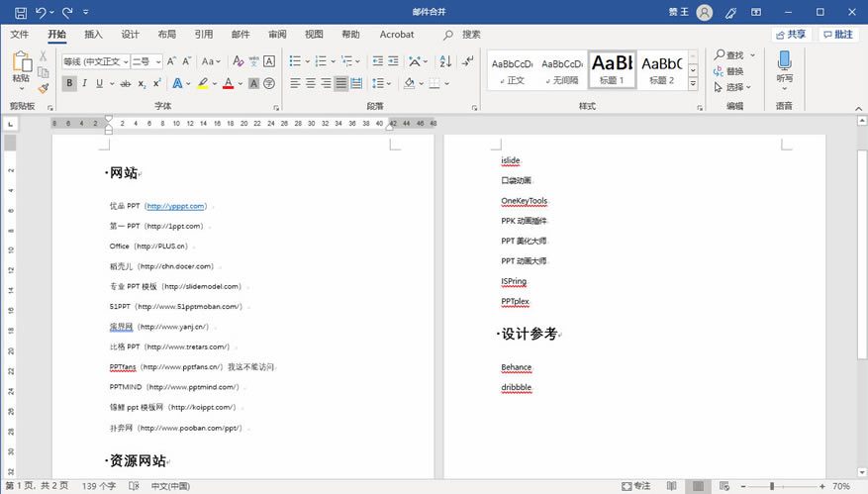The height and width of the screenshot is (494, 868).
Task: Switch to the Acrobat tab
Action: (396, 35)
